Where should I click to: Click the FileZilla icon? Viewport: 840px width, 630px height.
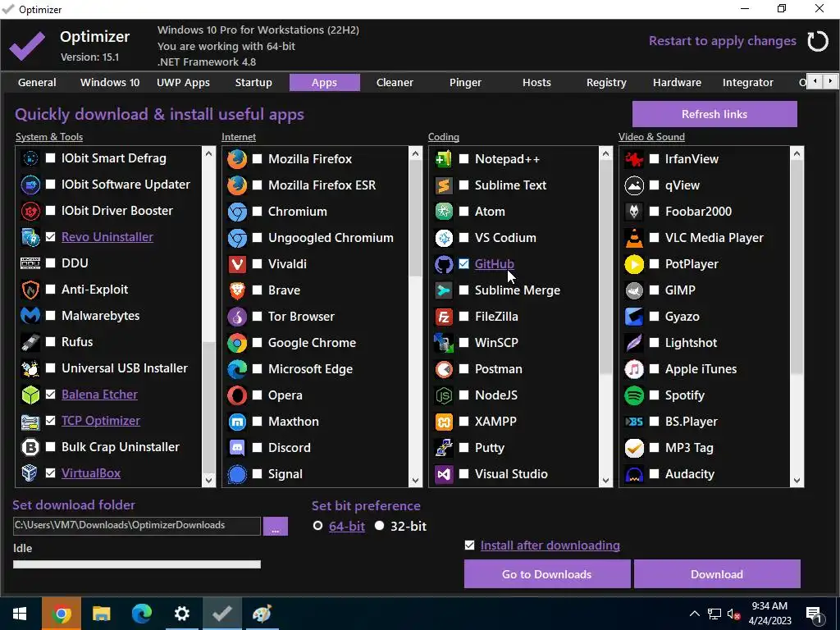click(444, 317)
